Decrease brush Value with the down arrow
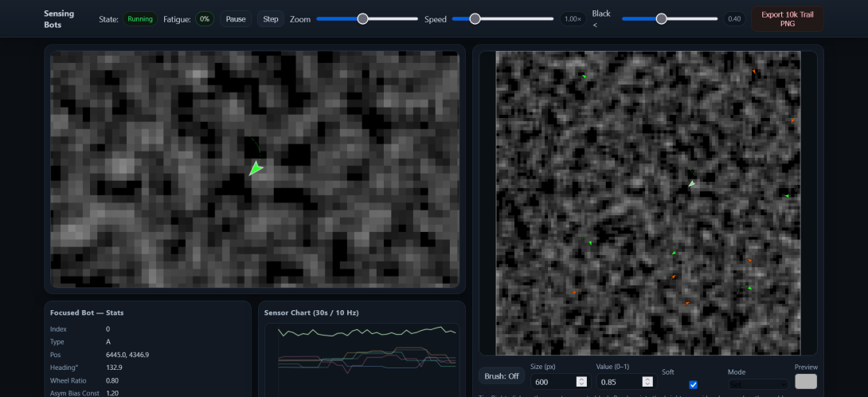The width and height of the screenshot is (868, 397). pyautogui.click(x=647, y=384)
